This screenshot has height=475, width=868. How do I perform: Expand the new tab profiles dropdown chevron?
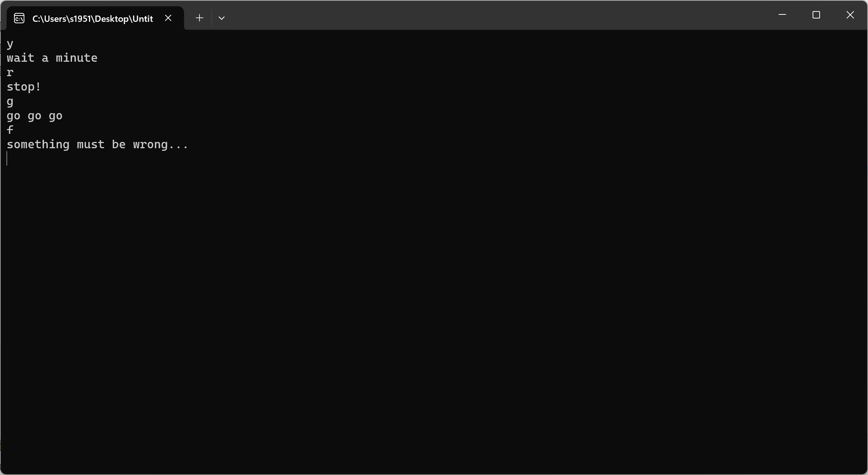tap(222, 18)
